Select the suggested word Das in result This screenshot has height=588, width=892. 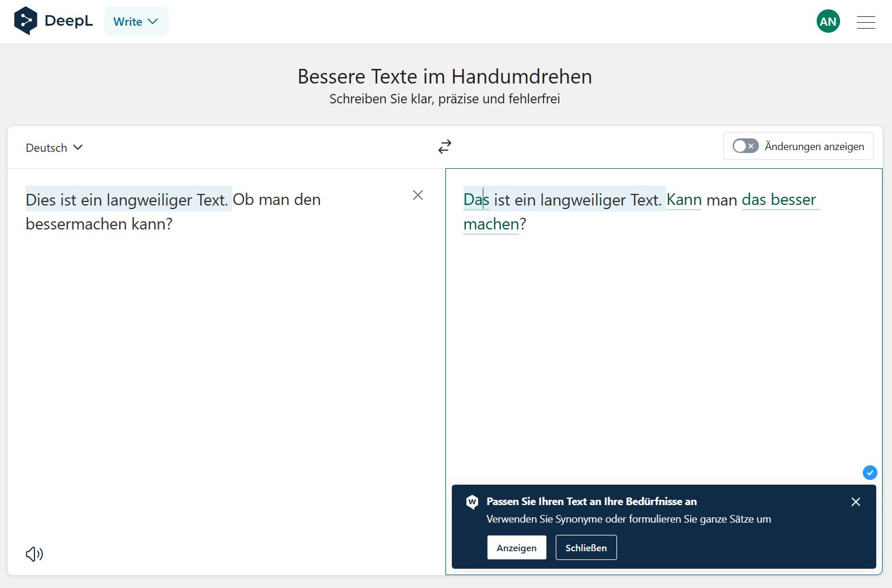point(475,200)
